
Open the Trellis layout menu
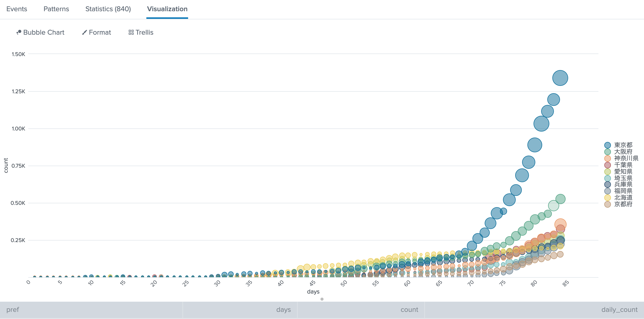[x=144, y=32]
